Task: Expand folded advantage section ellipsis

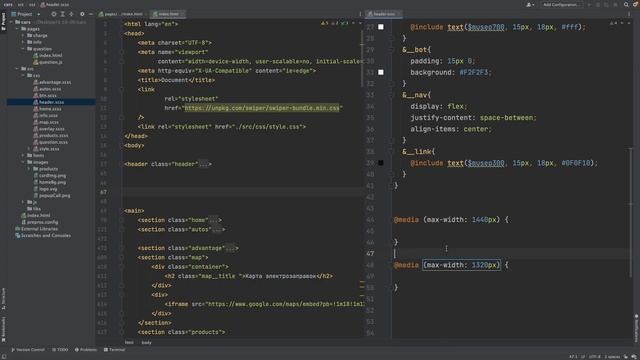Action: point(230,248)
